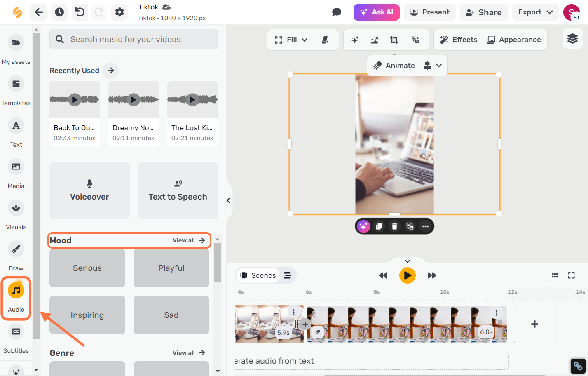The image size is (588, 376).
Task: Delete the selected element via trash icon
Action: click(x=394, y=226)
